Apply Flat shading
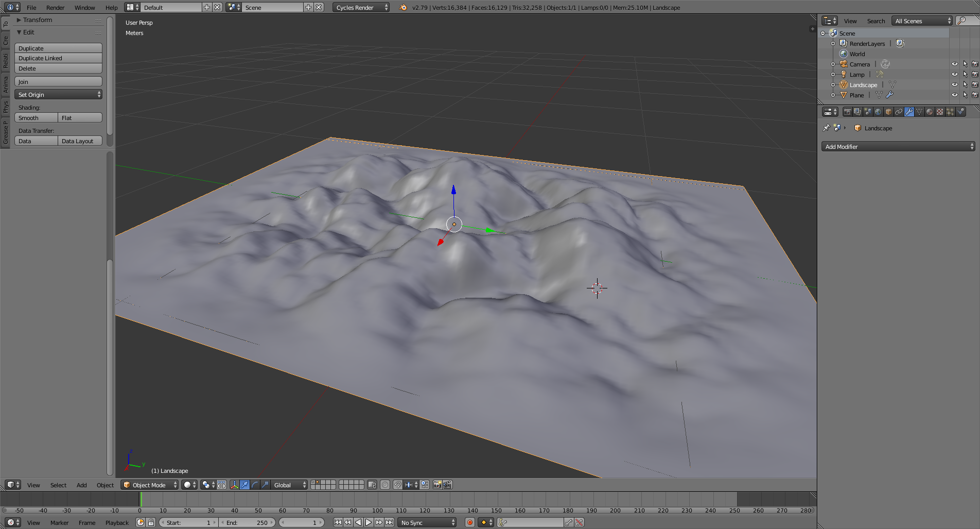The width and height of the screenshot is (980, 529). click(x=80, y=118)
